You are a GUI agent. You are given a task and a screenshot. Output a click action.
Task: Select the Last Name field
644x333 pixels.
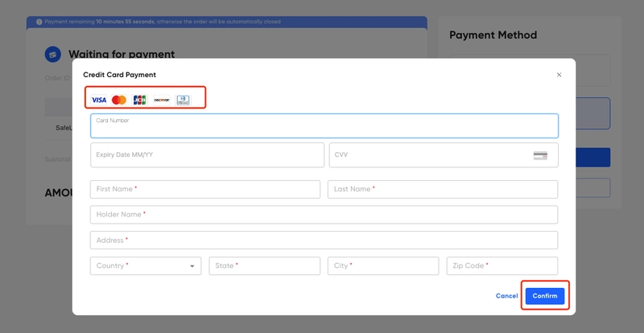coord(443,189)
